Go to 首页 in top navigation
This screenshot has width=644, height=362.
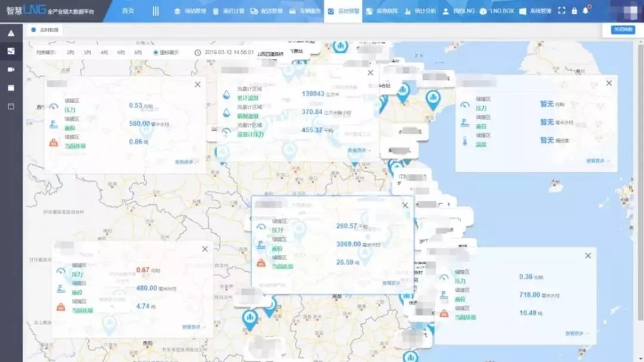pyautogui.click(x=128, y=11)
